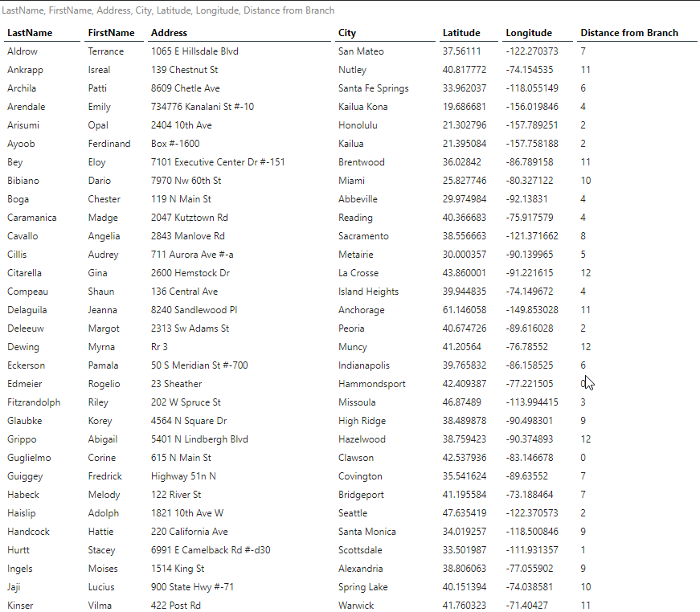Click the table title listing all fields

point(168,10)
